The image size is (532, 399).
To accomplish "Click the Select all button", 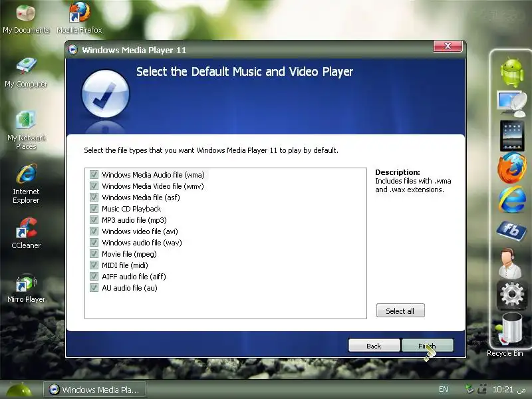I will click(x=400, y=311).
